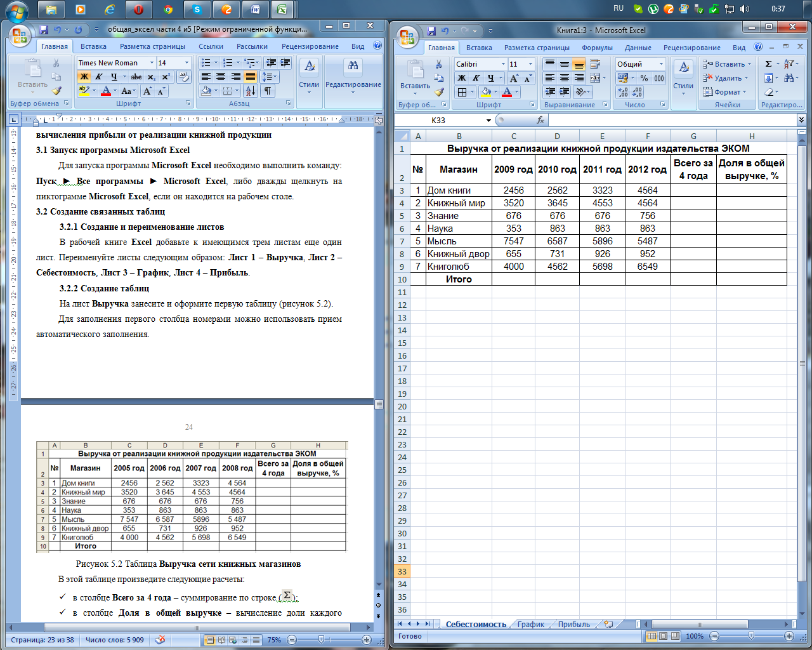Screen dimensions: 812x650
Task: Toggle bold in Word's font group
Action: click(x=84, y=77)
